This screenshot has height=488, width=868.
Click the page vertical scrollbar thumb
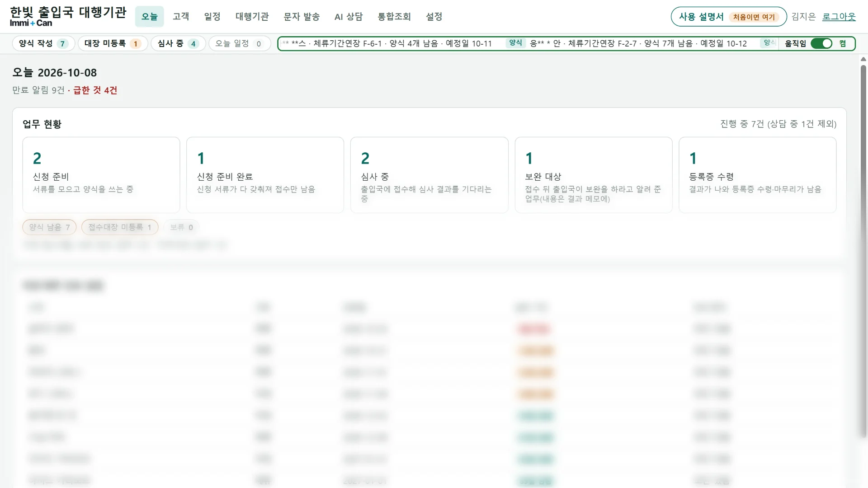[x=863, y=251]
